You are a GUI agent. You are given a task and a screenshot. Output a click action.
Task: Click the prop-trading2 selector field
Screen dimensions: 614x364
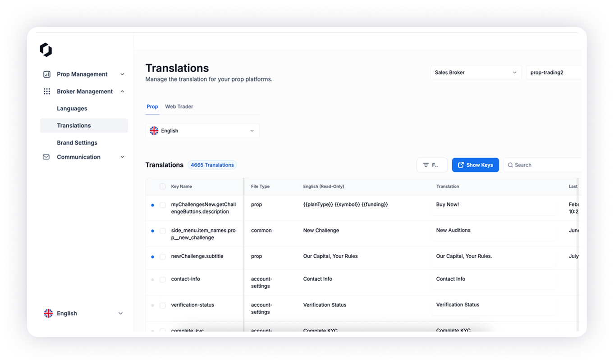[x=553, y=73]
